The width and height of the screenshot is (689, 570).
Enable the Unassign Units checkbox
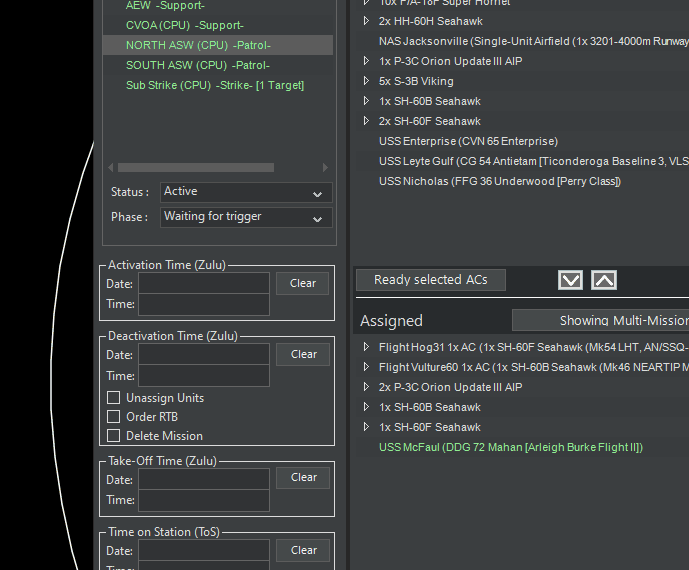coord(114,398)
